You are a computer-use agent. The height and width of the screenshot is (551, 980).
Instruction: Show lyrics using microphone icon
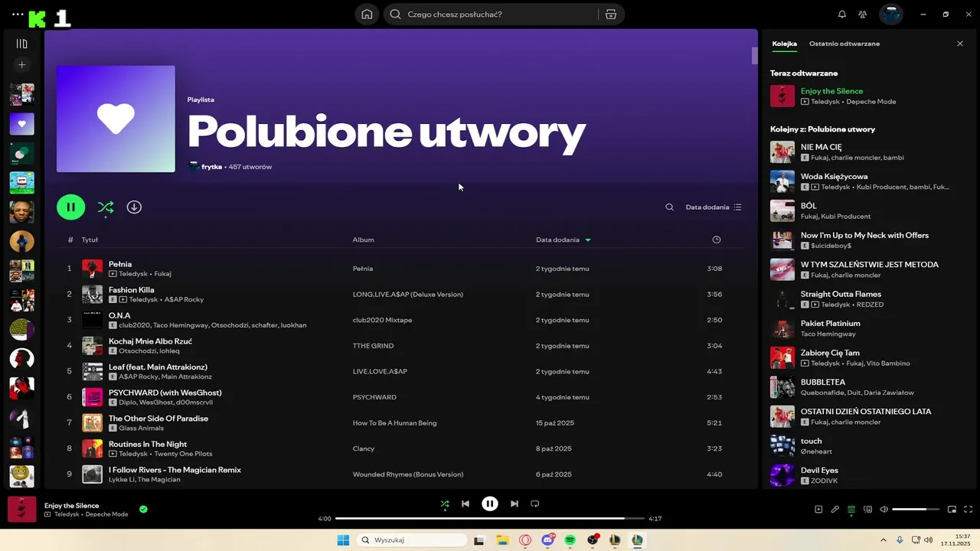coord(835,510)
